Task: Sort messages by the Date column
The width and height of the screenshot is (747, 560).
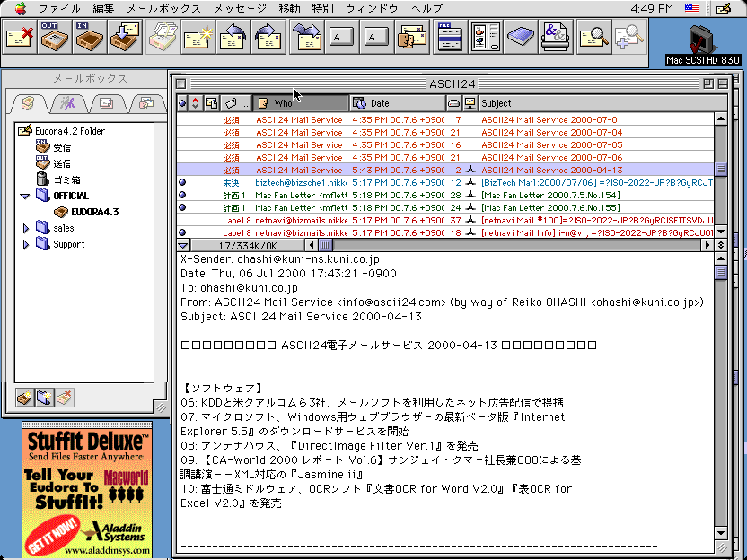Action: 399,103
